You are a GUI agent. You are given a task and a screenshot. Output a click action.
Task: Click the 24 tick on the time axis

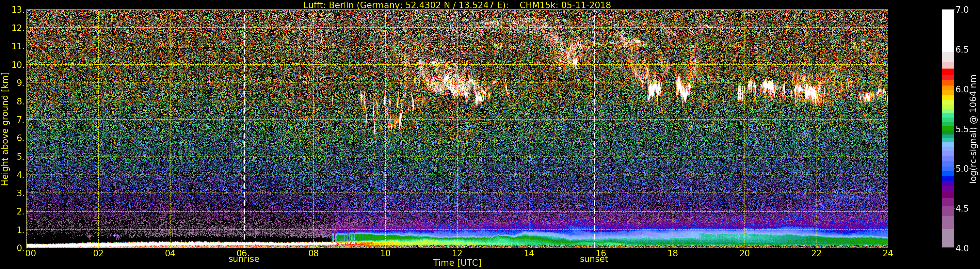pyautogui.click(x=888, y=253)
